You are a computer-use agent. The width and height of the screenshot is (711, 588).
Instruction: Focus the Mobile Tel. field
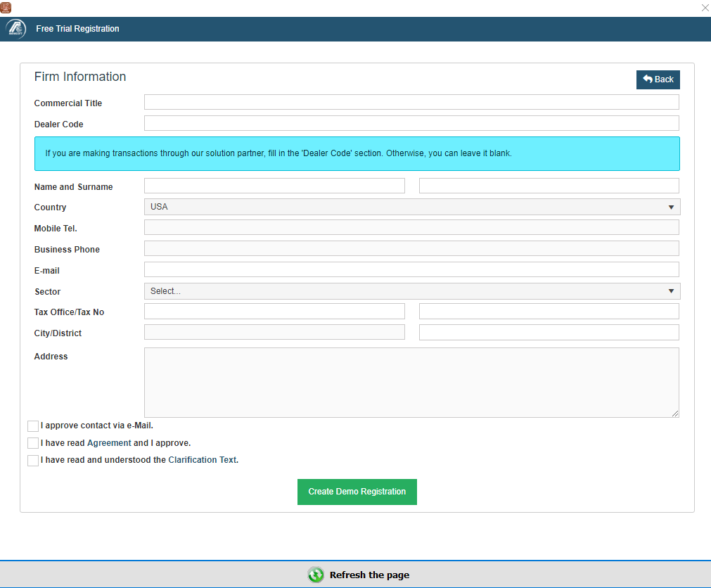[411, 227]
